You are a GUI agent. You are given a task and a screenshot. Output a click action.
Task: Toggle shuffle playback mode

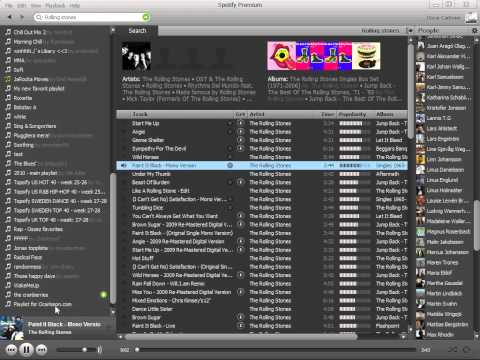click(x=452, y=349)
